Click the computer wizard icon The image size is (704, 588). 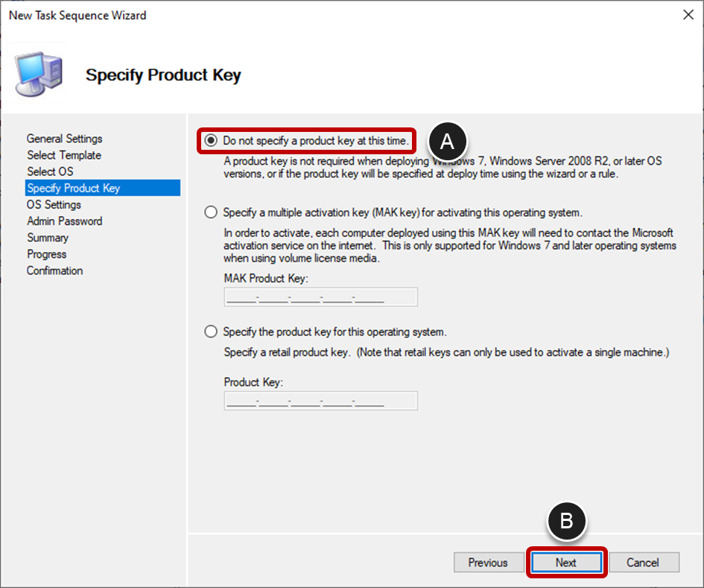[38, 72]
